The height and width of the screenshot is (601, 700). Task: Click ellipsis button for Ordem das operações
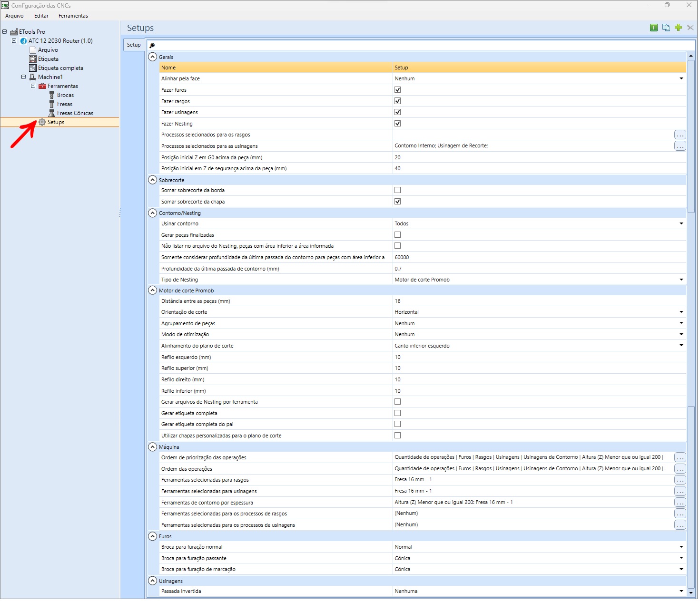(680, 469)
